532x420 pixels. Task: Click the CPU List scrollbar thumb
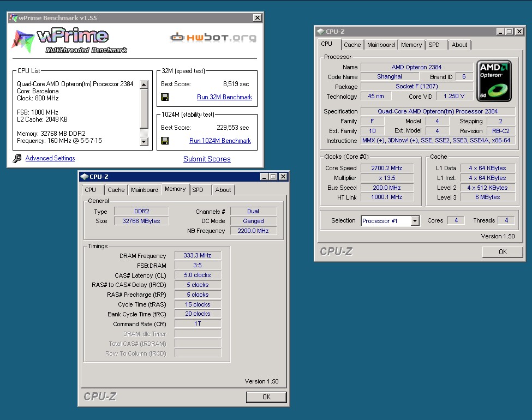pyautogui.click(x=144, y=109)
